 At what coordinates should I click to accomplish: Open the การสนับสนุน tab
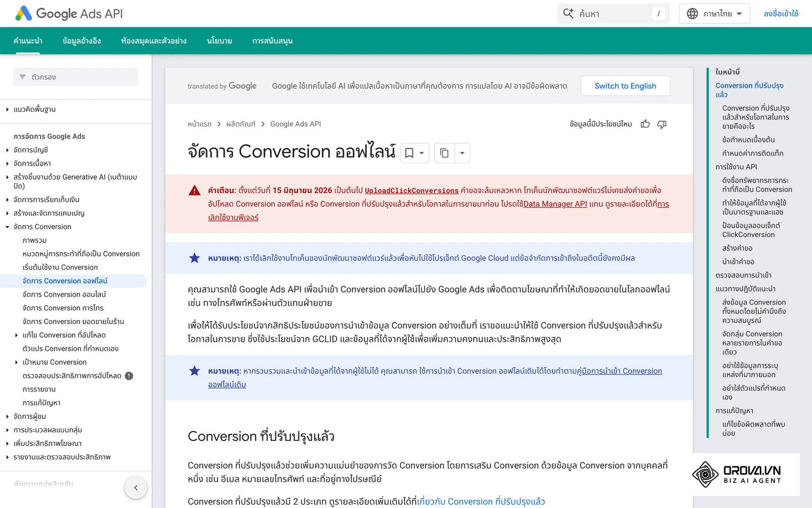pyautogui.click(x=273, y=41)
